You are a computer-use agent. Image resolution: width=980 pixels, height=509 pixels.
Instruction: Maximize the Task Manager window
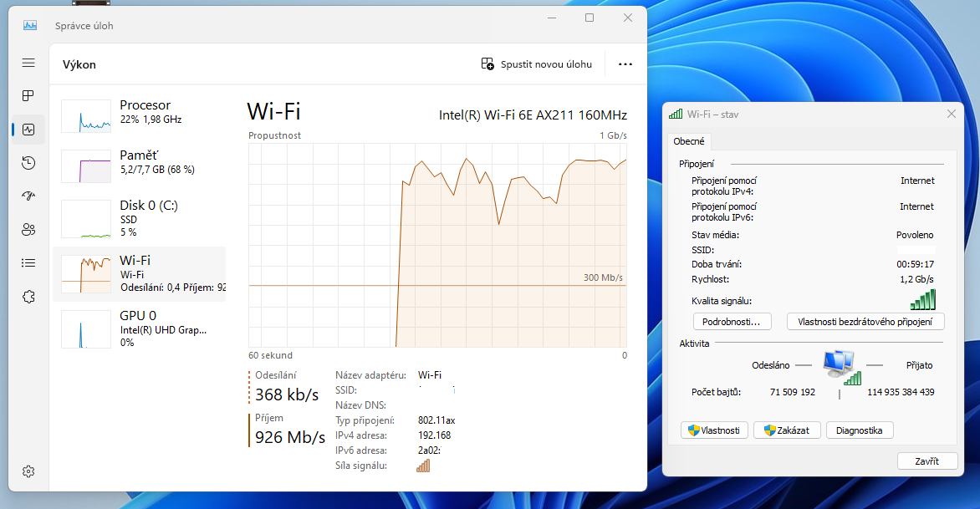pyautogui.click(x=590, y=18)
